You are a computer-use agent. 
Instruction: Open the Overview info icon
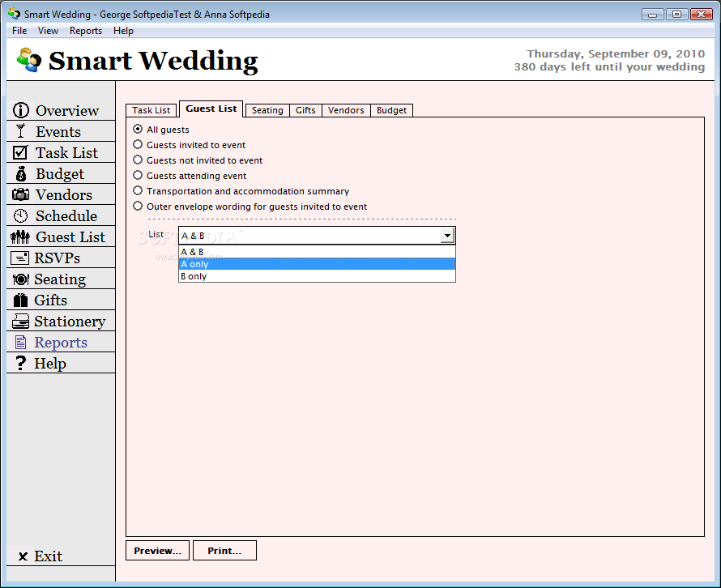pyautogui.click(x=21, y=110)
